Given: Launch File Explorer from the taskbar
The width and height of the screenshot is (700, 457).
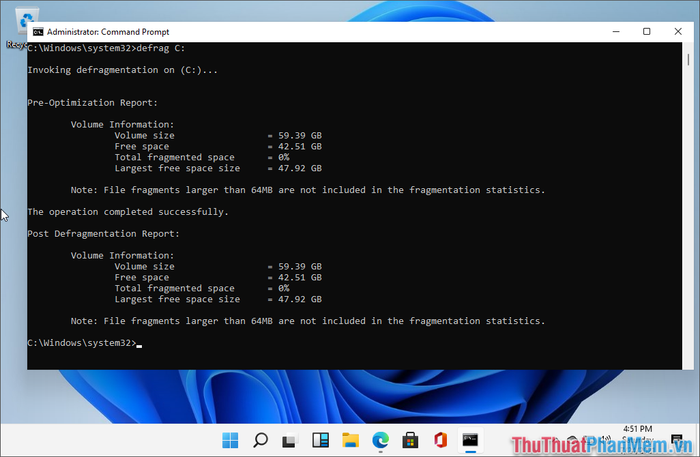Looking at the screenshot, I should pos(351,440).
